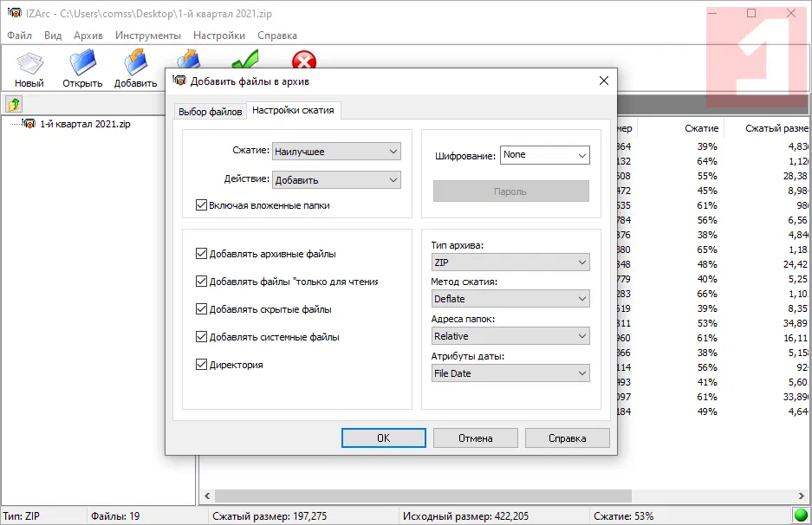The height and width of the screenshot is (525, 812).
Task: Click status bar text Тип: ZIP
Action: [22, 515]
